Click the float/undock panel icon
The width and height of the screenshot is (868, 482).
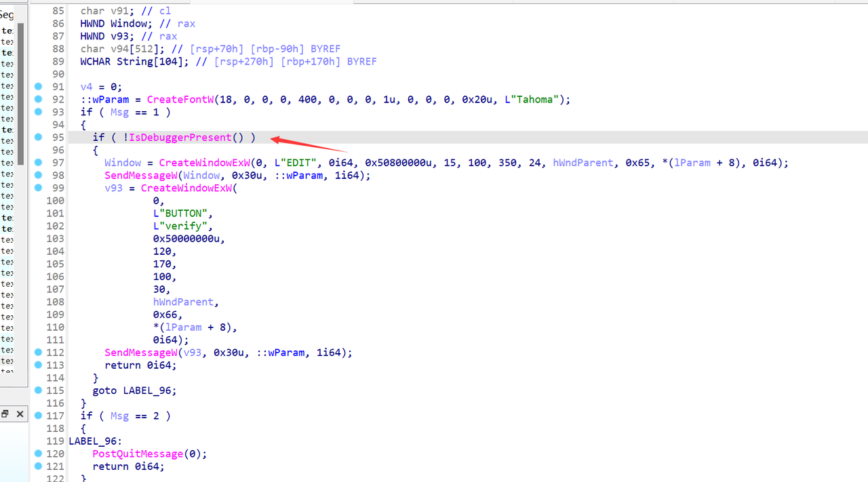[x=5, y=414]
